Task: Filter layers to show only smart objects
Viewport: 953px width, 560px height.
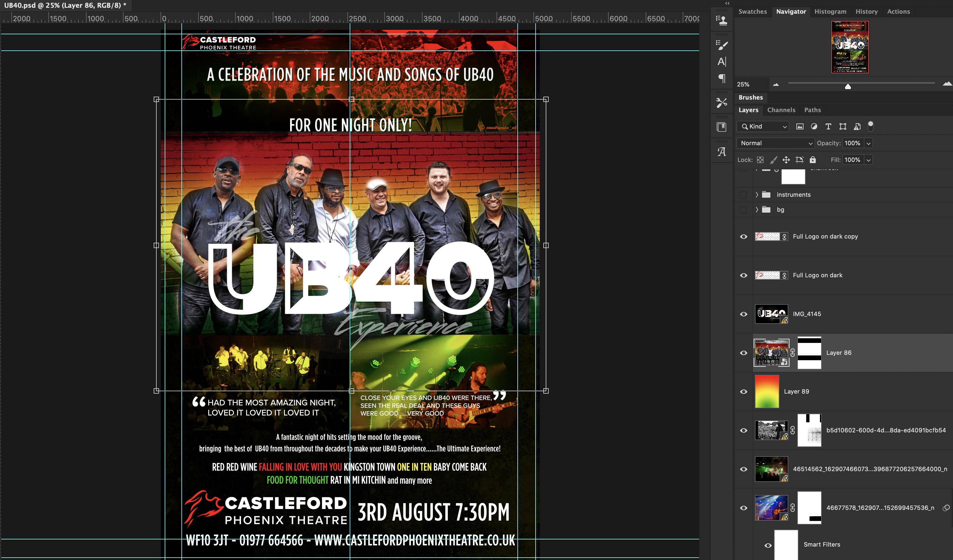Action: pos(857,126)
